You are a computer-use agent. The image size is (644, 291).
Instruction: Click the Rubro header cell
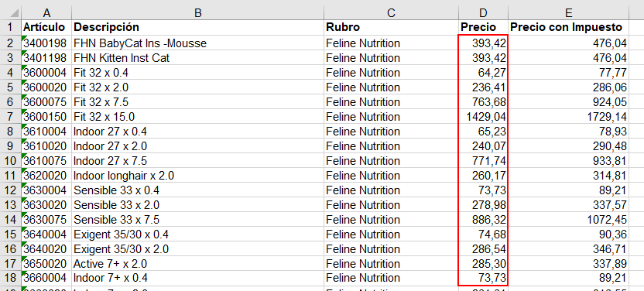point(391,28)
